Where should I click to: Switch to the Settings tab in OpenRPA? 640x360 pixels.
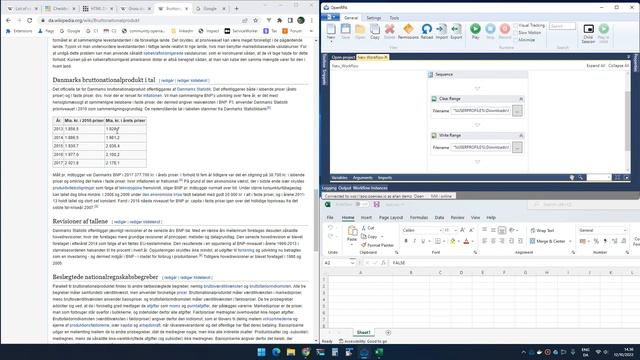coord(373,18)
